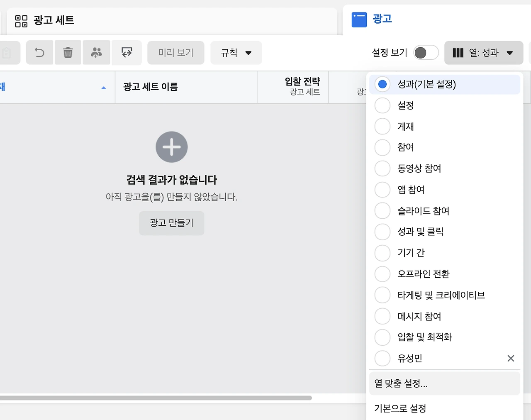Click the ad set grid icon
Image resolution: width=531 pixels, height=420 pixels.
21,21
